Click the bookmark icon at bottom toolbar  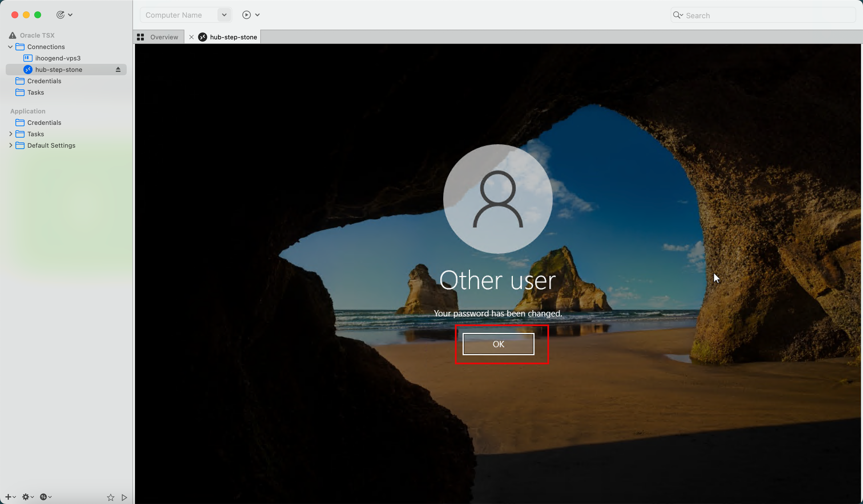(110, 496)
